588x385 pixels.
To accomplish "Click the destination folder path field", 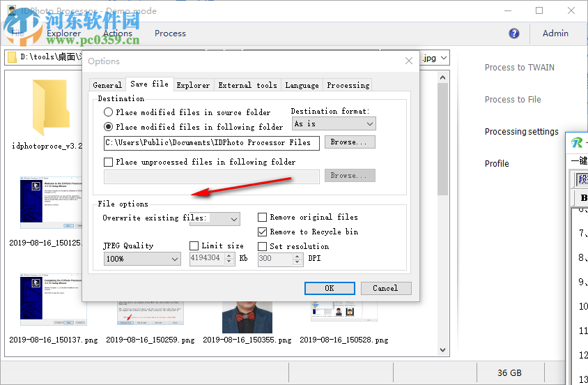I will pyautogui.click(x=212, y=143).
